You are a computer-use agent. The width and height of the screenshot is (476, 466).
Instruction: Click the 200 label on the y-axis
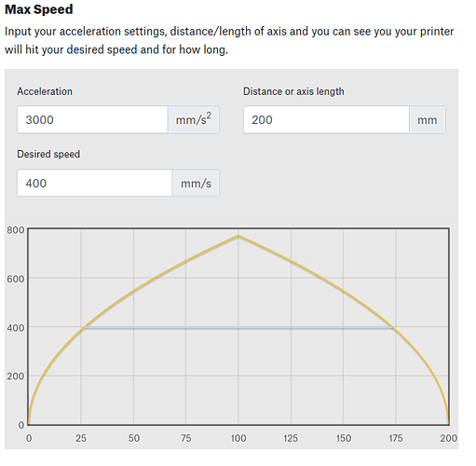[16, 377]
